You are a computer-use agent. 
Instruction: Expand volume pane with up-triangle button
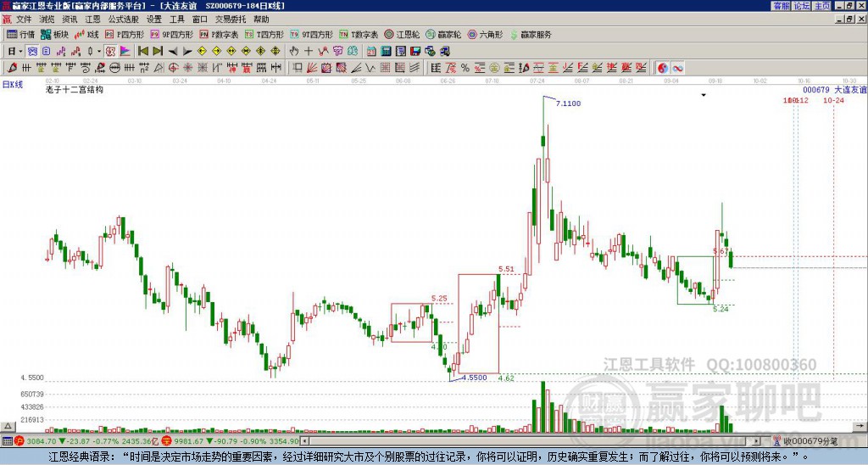(8, 426)
